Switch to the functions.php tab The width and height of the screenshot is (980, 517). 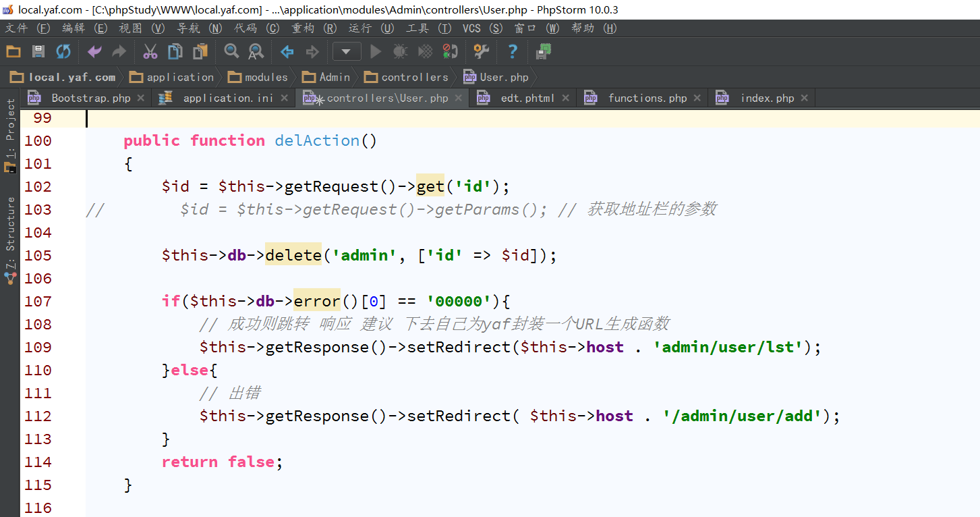647,98
